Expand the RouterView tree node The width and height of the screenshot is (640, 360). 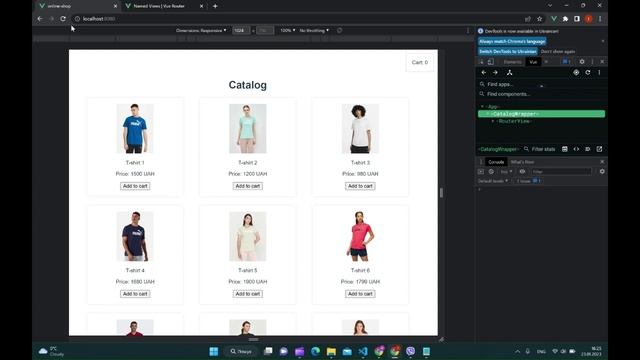(493, 121)
